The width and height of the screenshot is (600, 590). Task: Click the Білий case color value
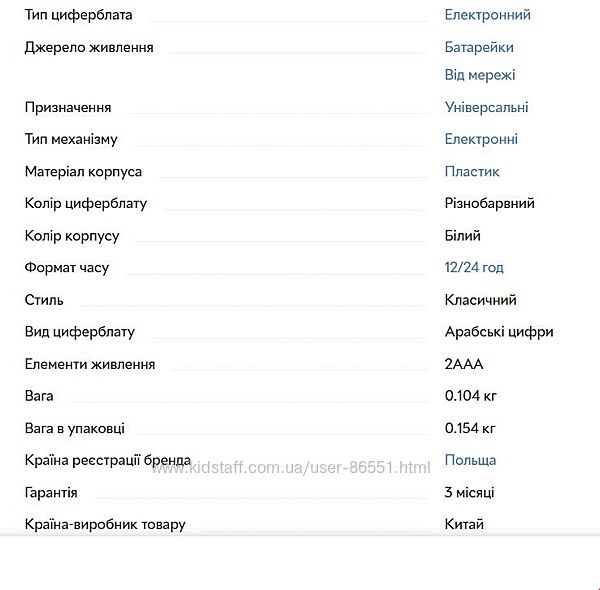pos(462,235)
